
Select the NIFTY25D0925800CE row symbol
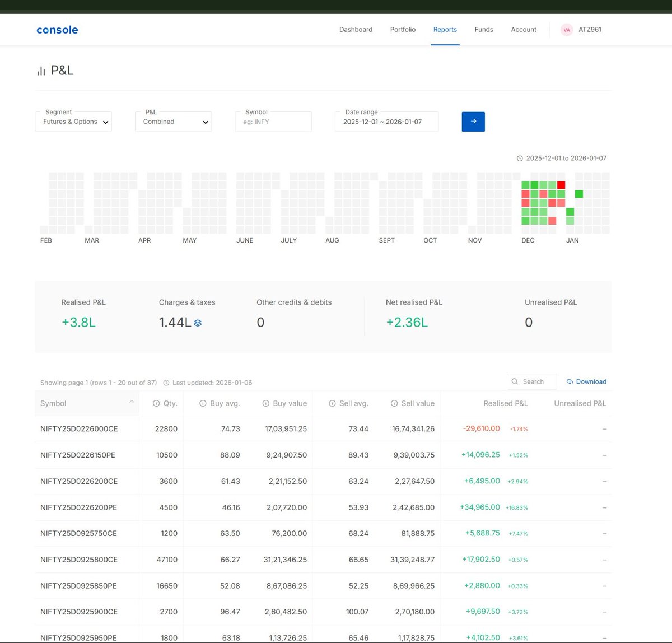pyautogui.click(x=79, y=560)
